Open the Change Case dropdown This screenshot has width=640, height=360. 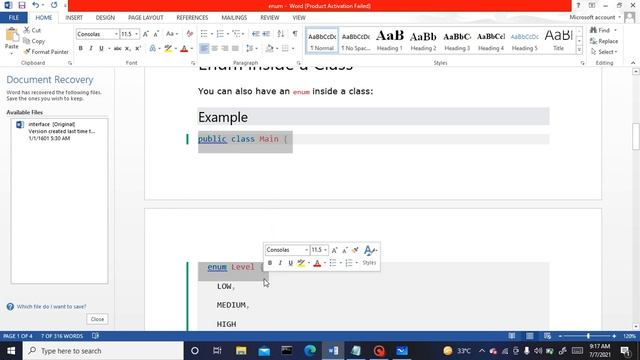click(x=172, y=34)
